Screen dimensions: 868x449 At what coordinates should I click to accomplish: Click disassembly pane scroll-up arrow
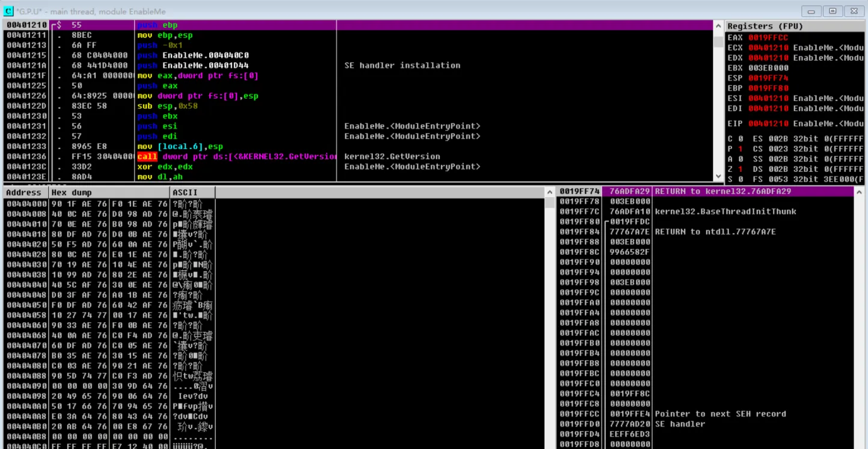(718, 26)
